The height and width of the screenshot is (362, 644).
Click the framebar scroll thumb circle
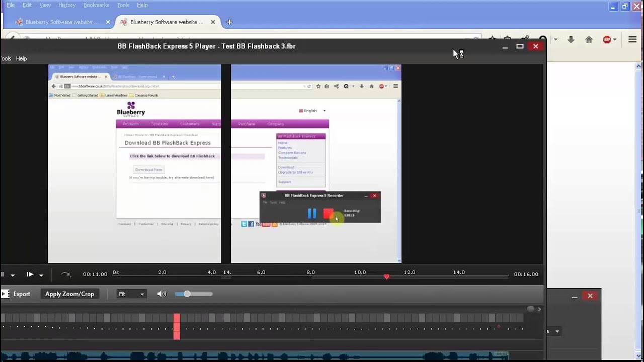click(530, 309)
